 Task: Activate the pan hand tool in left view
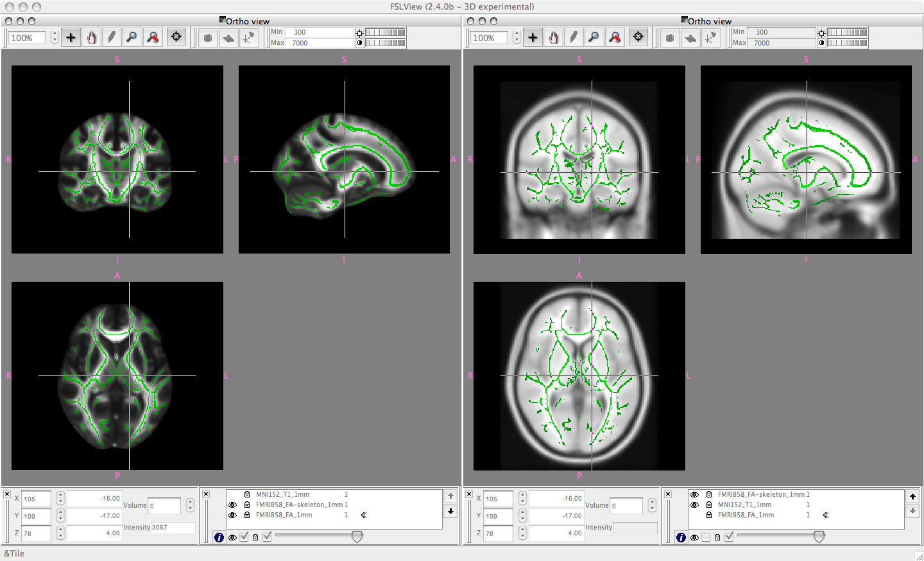click(92, 38)
